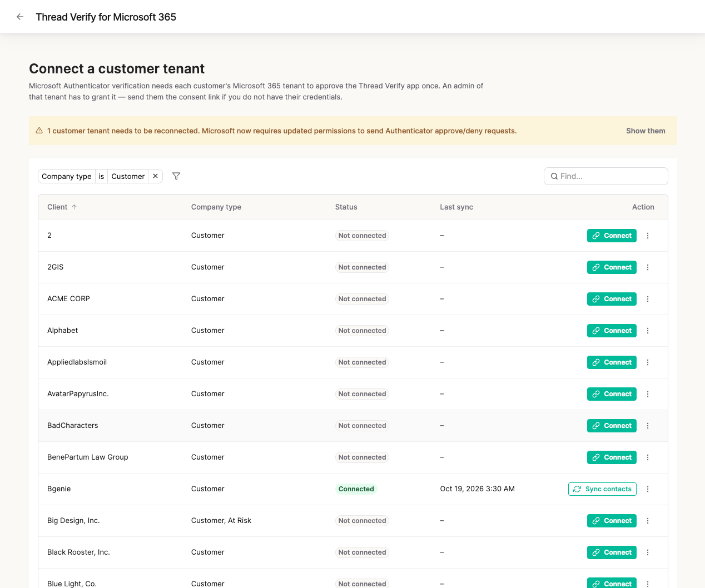Click Not connected badge for Black Rooster, Inc.
The height and width of the screenshot is (588, 705).
pyautogui.click(x=362, y=552)
